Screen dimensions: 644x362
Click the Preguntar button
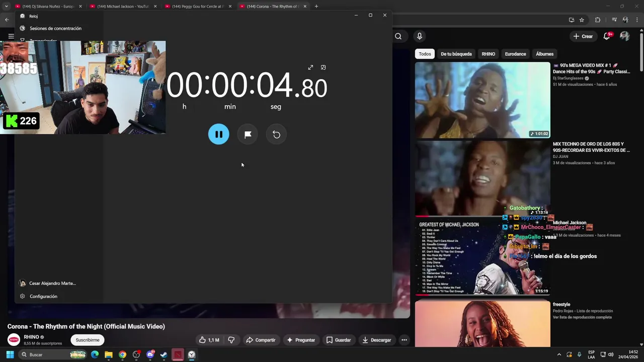[301, 340]
